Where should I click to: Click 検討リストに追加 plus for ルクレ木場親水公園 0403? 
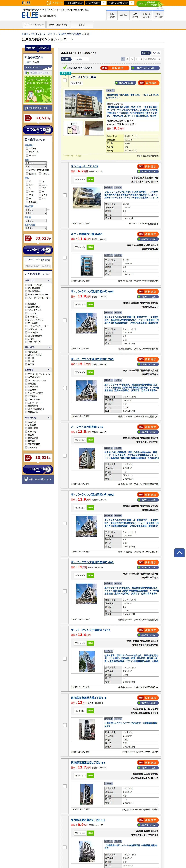coord(148,239)
